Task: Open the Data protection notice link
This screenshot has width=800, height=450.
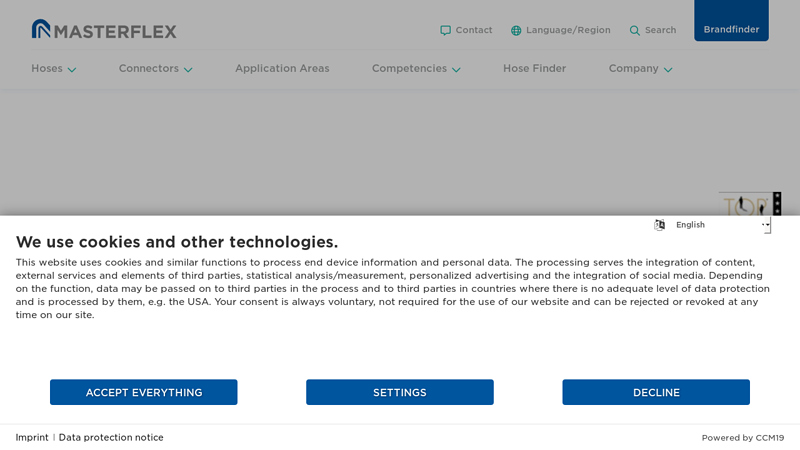Action: pos(111,437)
